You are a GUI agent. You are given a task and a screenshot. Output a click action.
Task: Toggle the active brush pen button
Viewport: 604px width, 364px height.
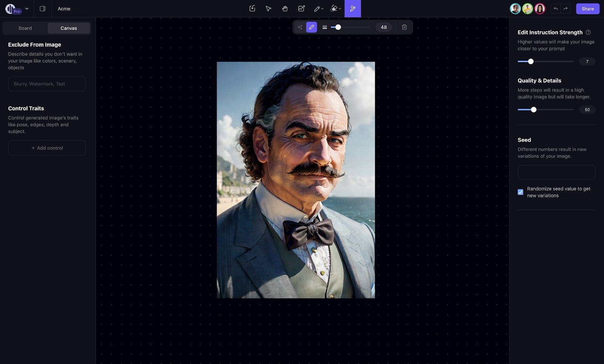[311, 27]
